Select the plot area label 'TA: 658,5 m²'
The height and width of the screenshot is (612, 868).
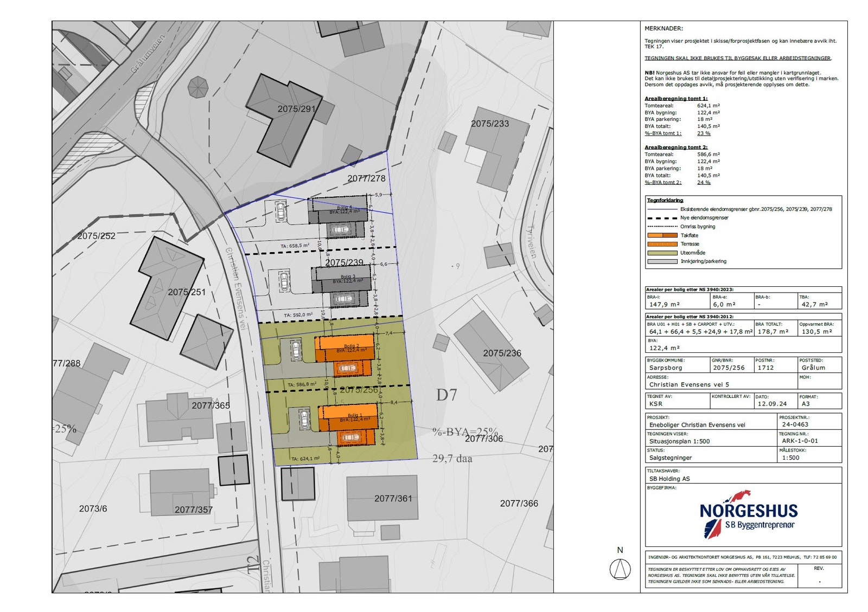(x=295, y=246)
